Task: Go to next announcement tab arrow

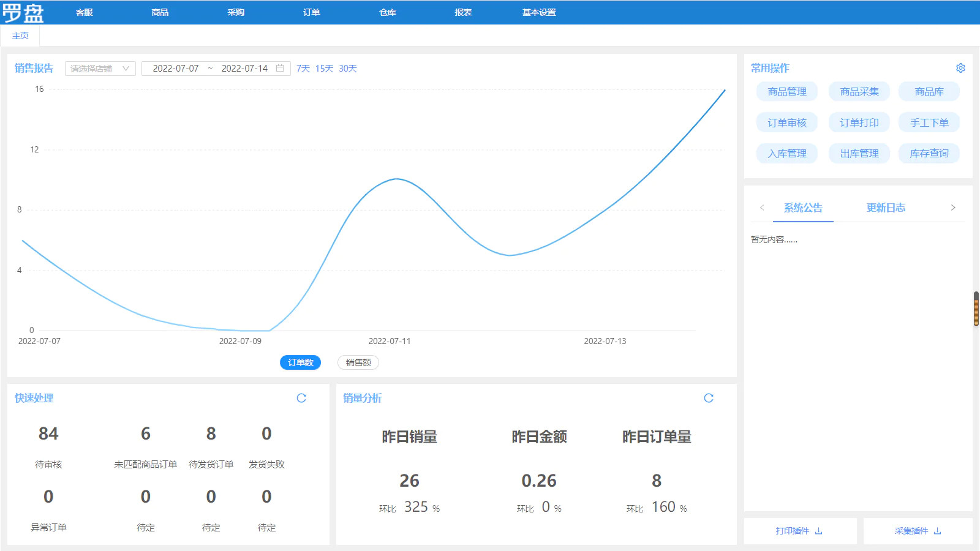Action: click(x=953, y=208)
